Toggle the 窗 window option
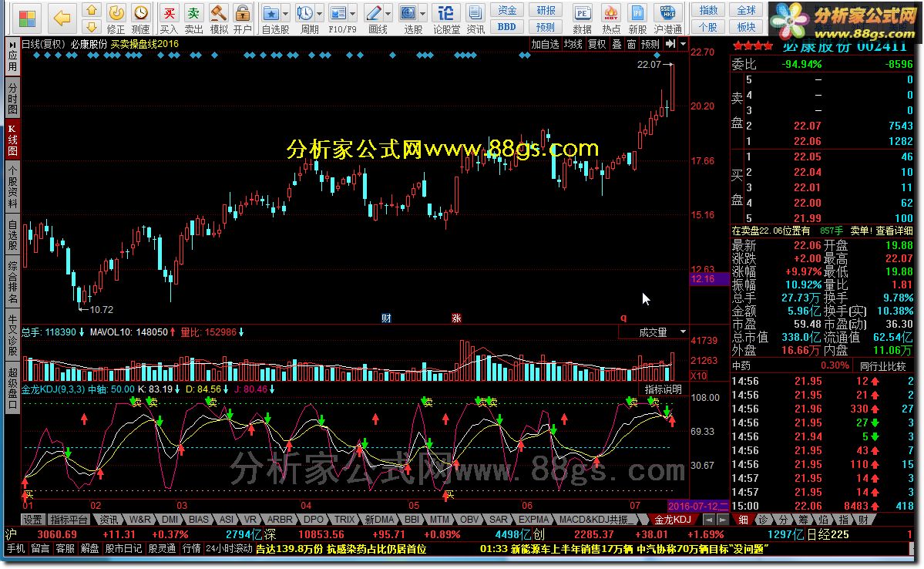The width and height of the screenshot is (924, 569). point(631,44)
